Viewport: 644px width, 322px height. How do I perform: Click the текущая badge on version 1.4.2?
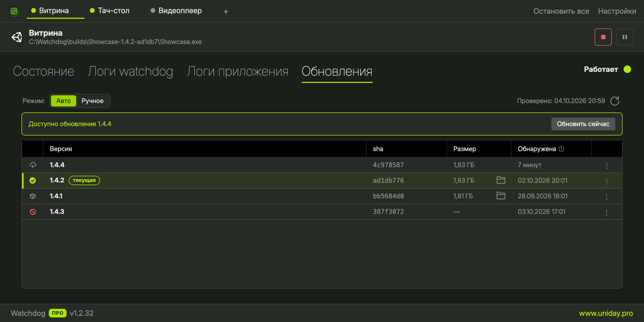pyautogui.click(x=84, y=180)
